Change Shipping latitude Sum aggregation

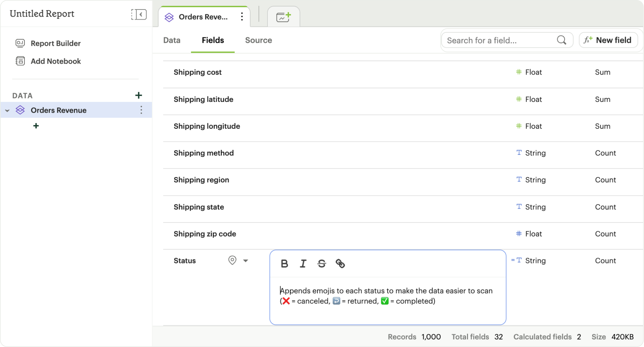coord(603,99)
